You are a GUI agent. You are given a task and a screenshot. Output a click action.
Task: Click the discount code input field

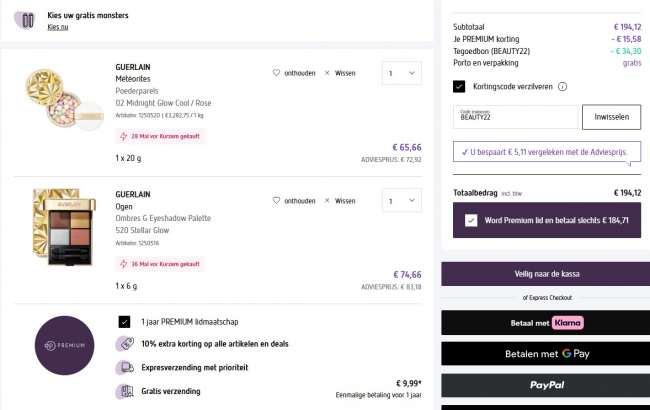pos(515,117)
